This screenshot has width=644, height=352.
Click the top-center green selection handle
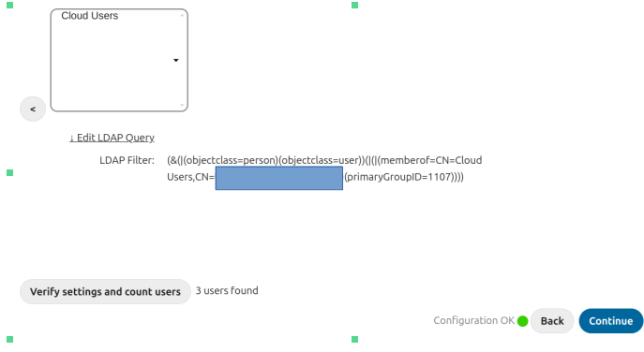pyautogui.click(x=355, y=5)
